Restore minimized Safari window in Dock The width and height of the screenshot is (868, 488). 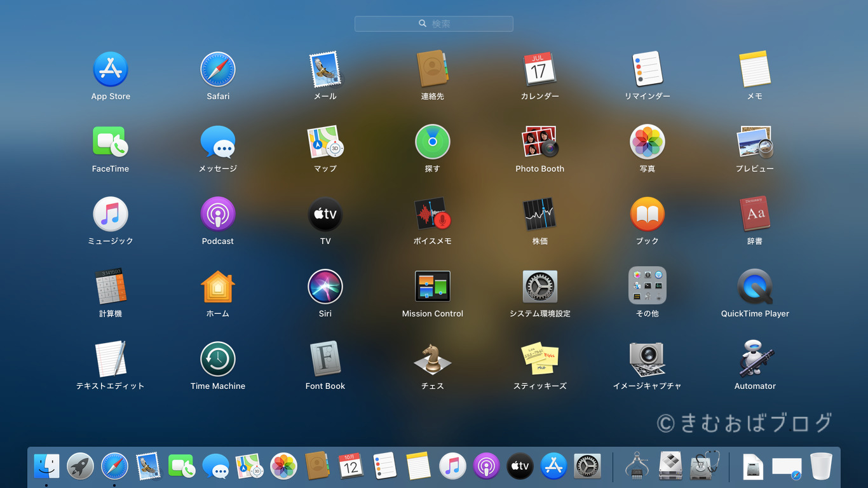click(787, 467)
